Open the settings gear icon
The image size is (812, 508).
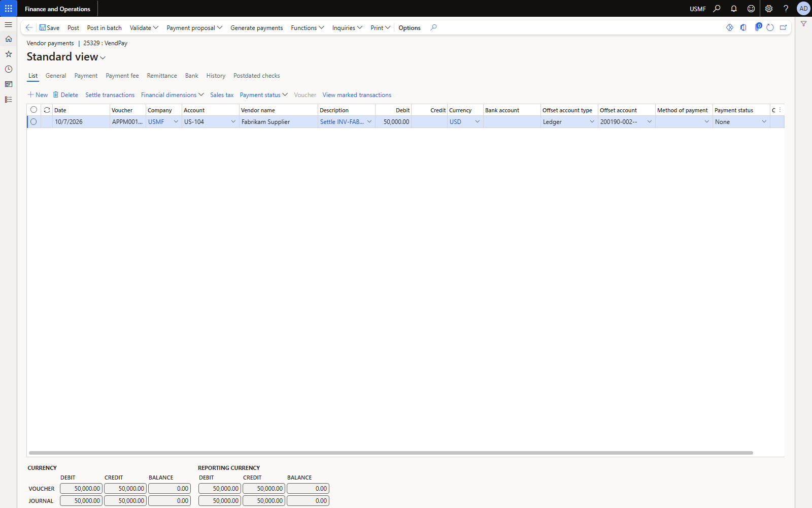769,9
